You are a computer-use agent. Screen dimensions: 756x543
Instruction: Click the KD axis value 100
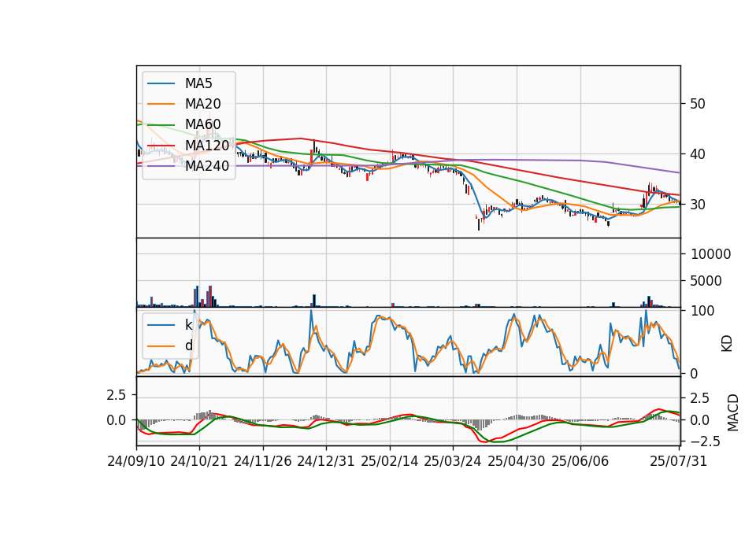click(x=702, y=311)
